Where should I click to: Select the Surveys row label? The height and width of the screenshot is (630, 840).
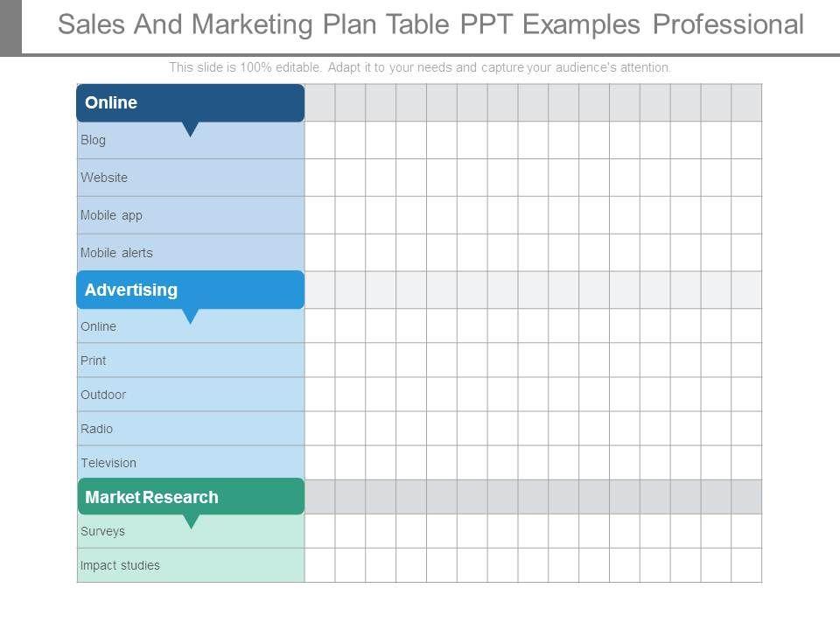(x=102, y=531)
